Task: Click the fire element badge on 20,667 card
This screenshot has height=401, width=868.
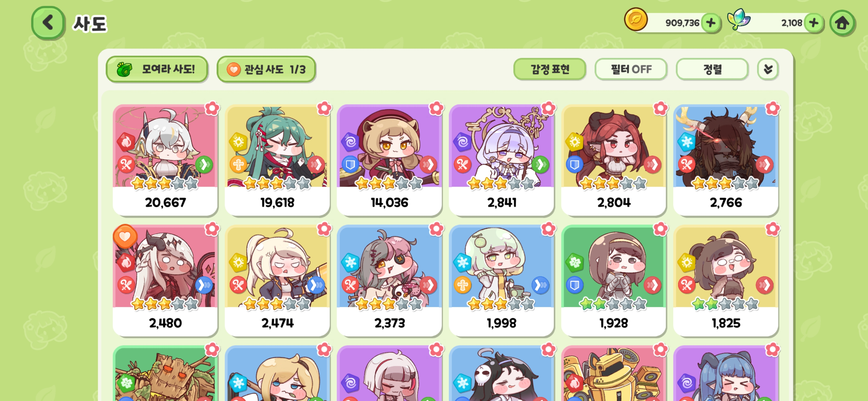Action: tap(126, 142)
